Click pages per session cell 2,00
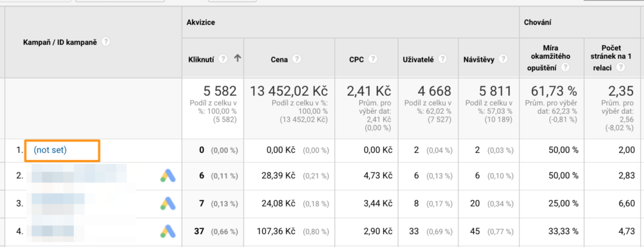The width and height of the screenshot is (644, 247). [627, 150]
